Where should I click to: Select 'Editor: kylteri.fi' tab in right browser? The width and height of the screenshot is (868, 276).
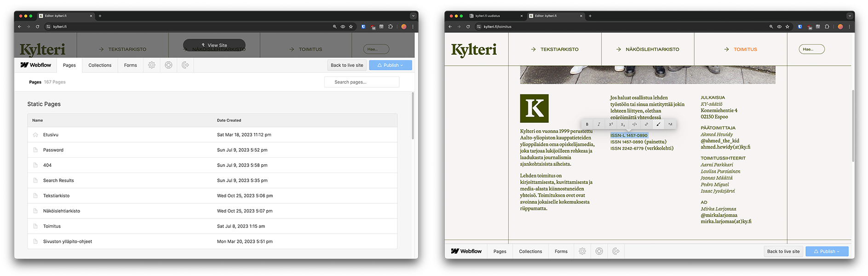pos(555,16)
